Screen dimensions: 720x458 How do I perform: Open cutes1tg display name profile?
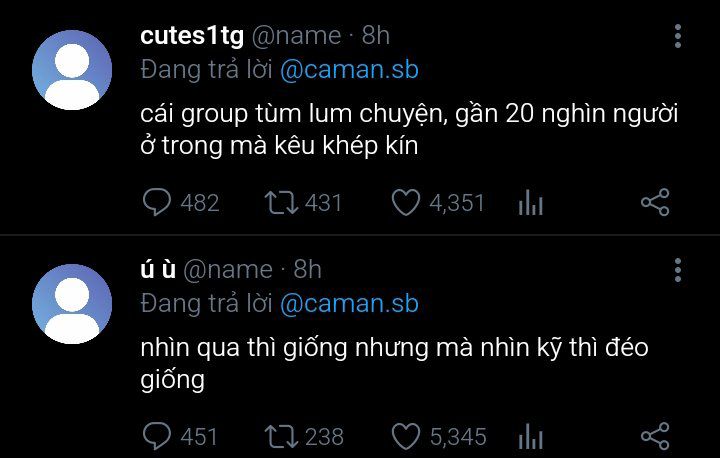pos(192,35)
